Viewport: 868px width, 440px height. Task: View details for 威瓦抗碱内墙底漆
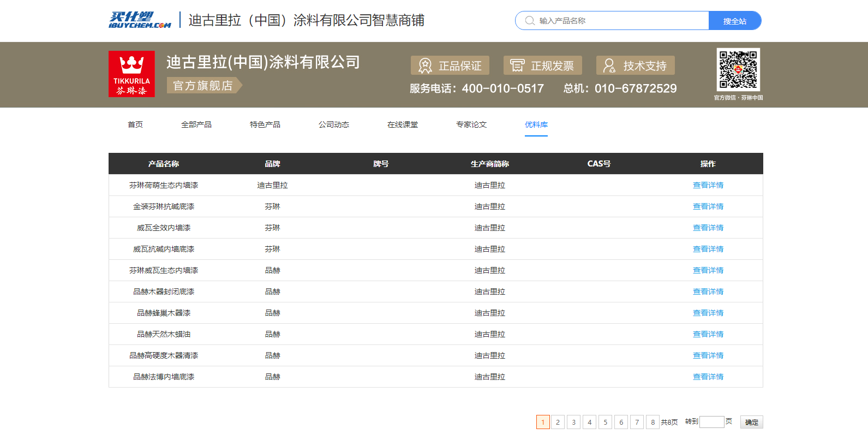708,249
